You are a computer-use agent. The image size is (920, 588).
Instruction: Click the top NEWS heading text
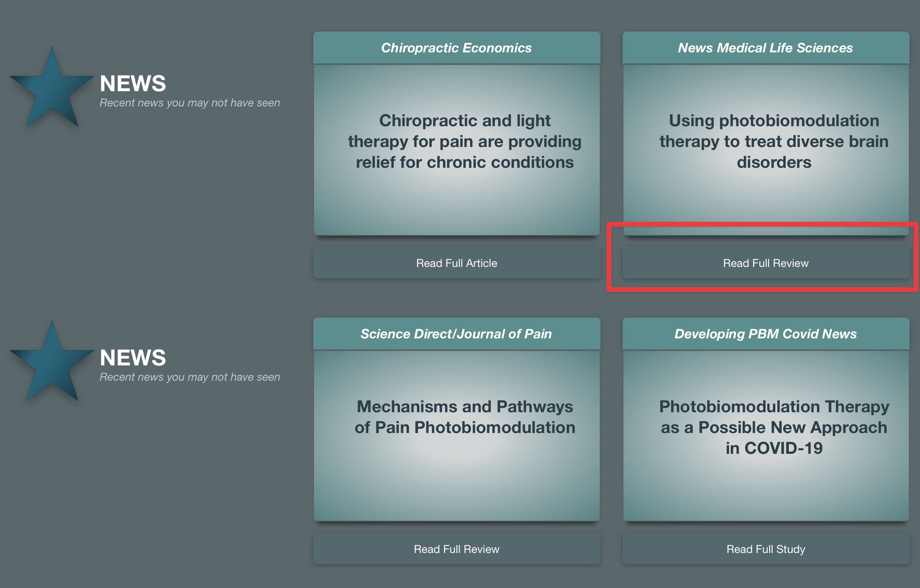tap(133, 84)
